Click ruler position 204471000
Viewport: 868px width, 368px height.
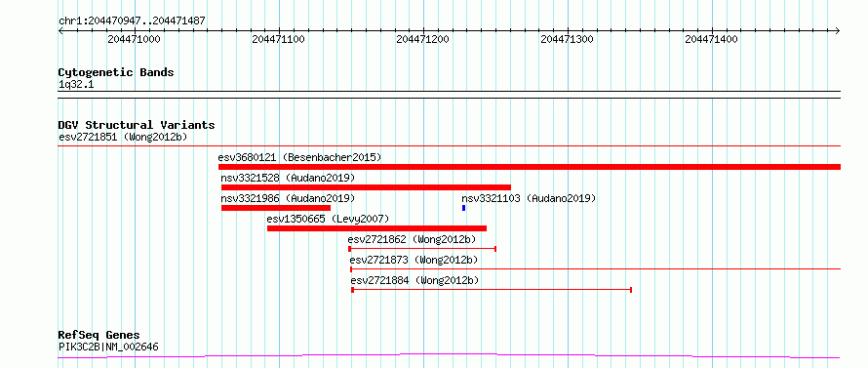point(134,39)
